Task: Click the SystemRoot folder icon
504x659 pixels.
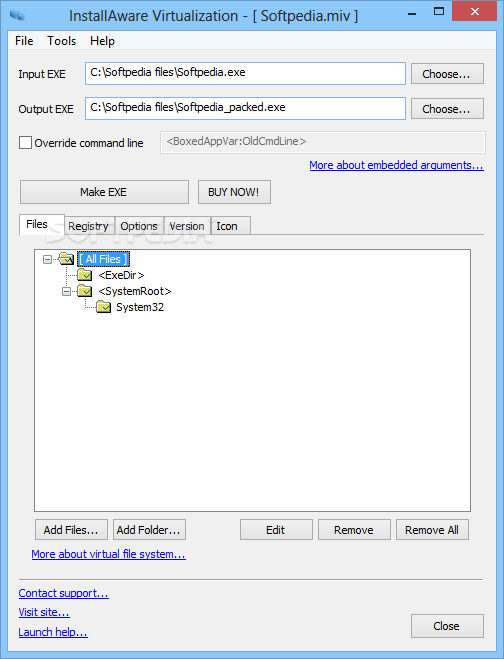Action: click(x=85, y=291)
